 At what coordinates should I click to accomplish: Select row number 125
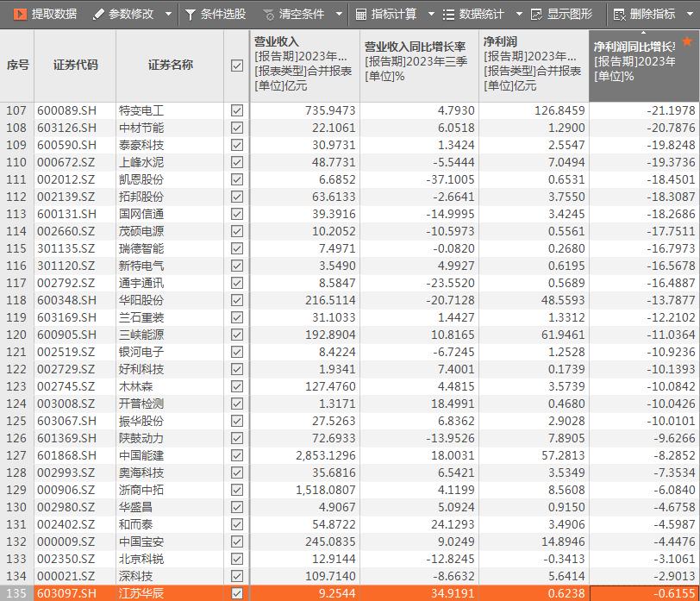pos(16,421)
